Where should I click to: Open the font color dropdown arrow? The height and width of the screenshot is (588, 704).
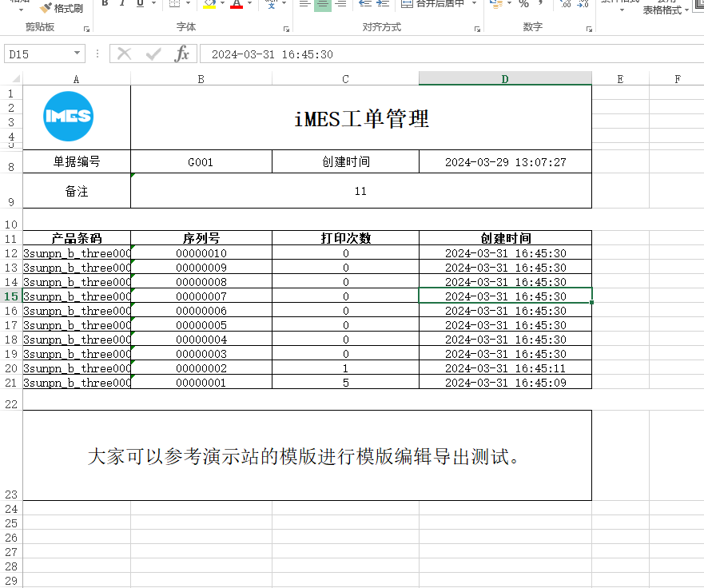[x=249, y=3]
